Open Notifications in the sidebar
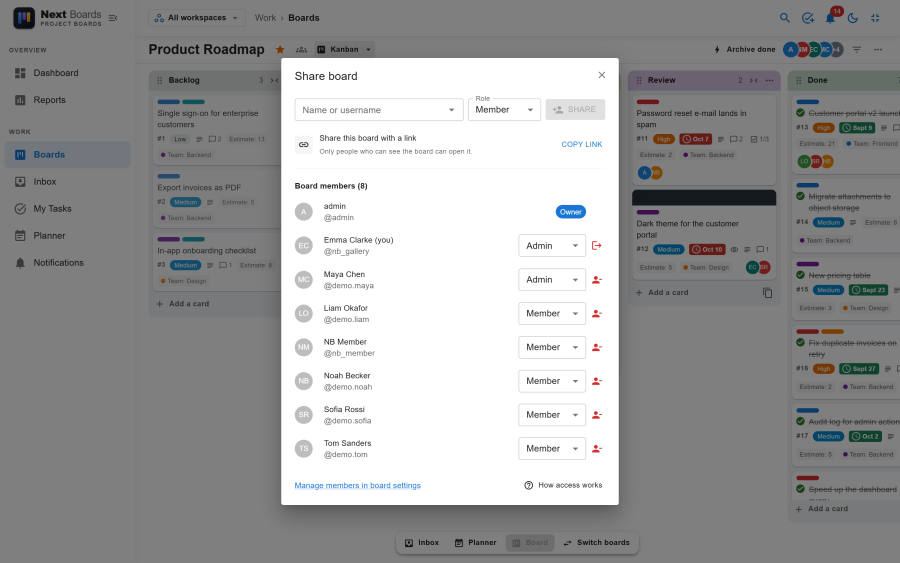 [x=68, y=262]
